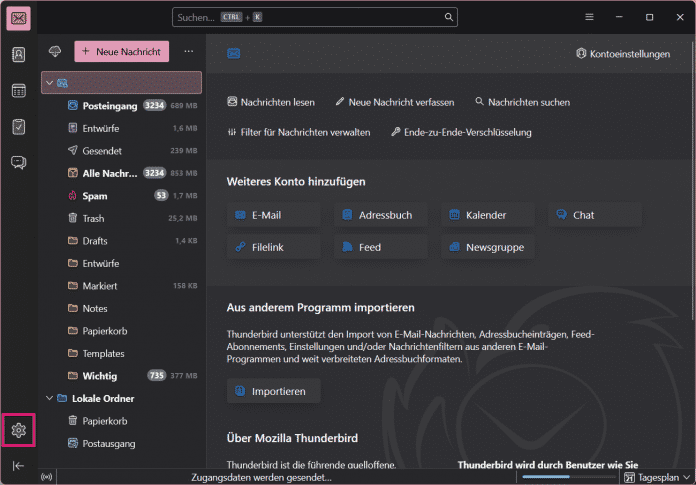
Task: Select the Spam folder
Action: coord(94,195)
